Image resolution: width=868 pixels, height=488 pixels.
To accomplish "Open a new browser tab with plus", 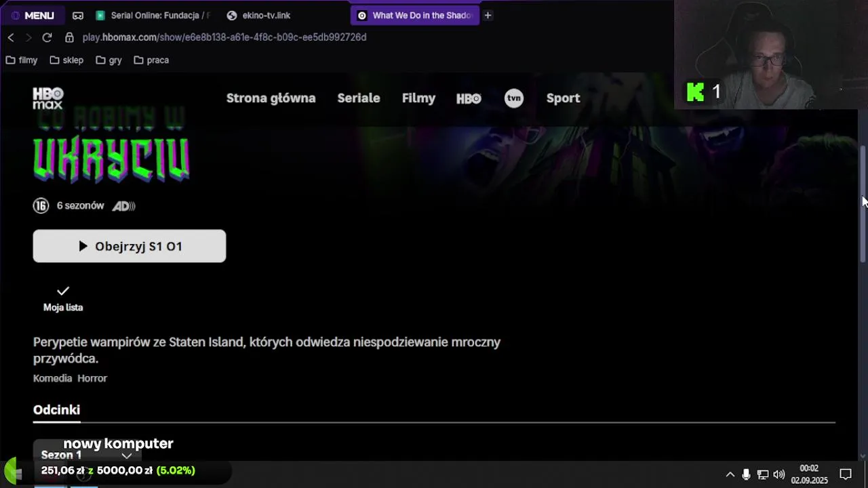I will [x=488, y=15].
